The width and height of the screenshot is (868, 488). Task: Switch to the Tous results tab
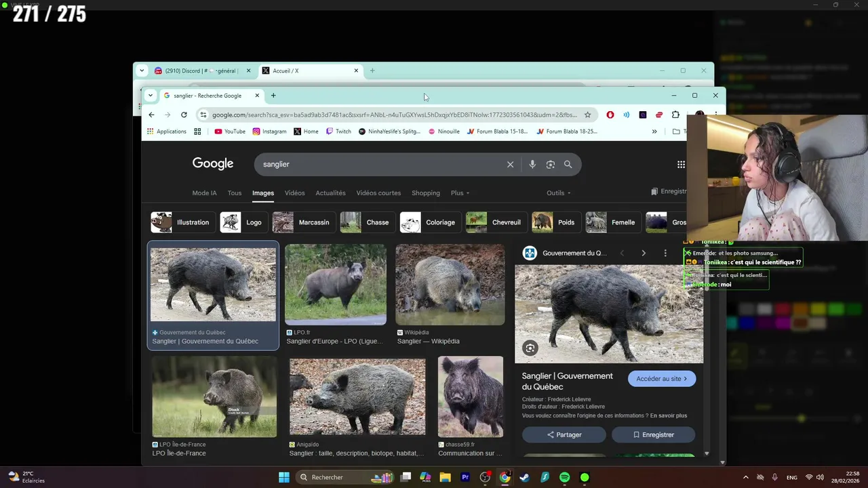pyautogui.click(x=235, y=193)
